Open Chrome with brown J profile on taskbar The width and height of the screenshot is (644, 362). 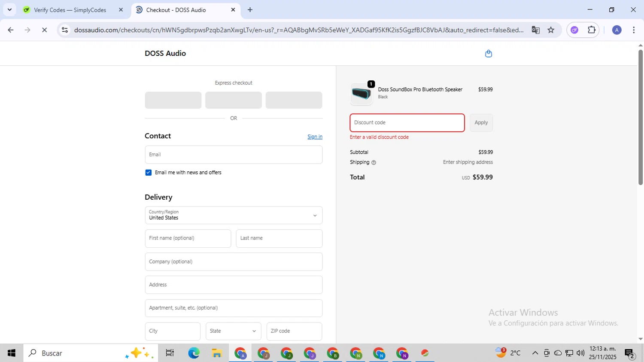(x=263, y=353)
